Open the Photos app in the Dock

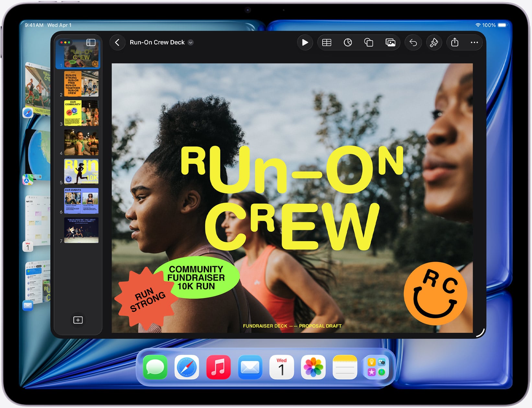point(313,367)
